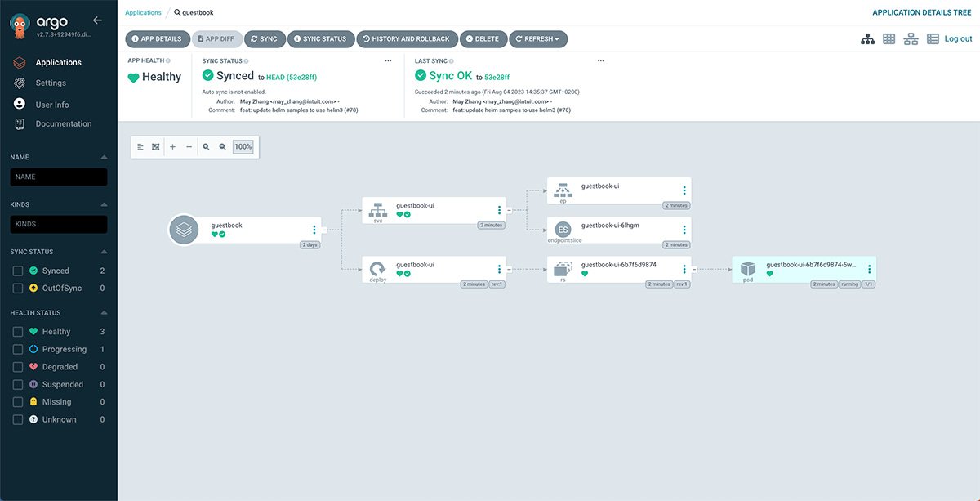980x501 pixels.
Task: Zoom in on the resource graph
Action: point(206,146)
